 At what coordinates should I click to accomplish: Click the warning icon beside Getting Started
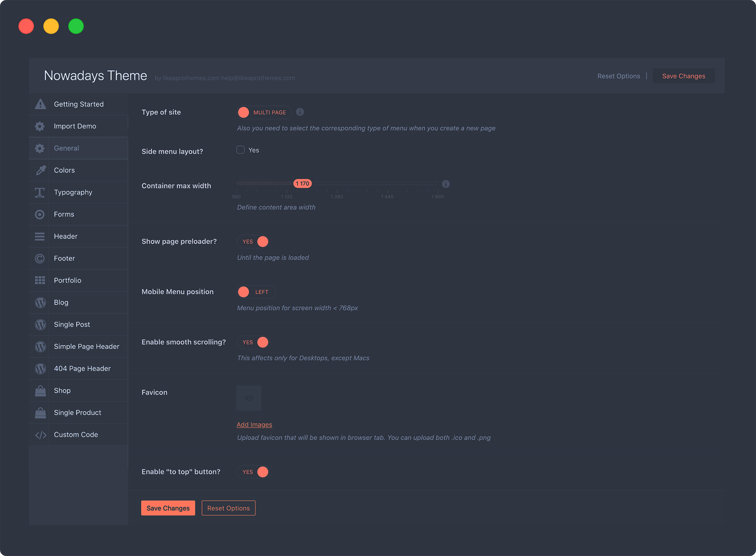coord(40,104)
